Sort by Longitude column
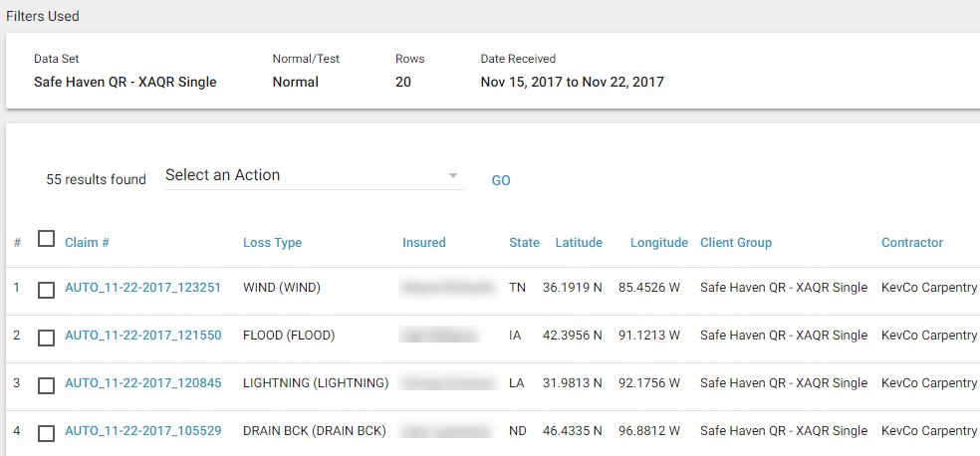The width and height of the screenshot is (980, 456). tap(658, 243)
